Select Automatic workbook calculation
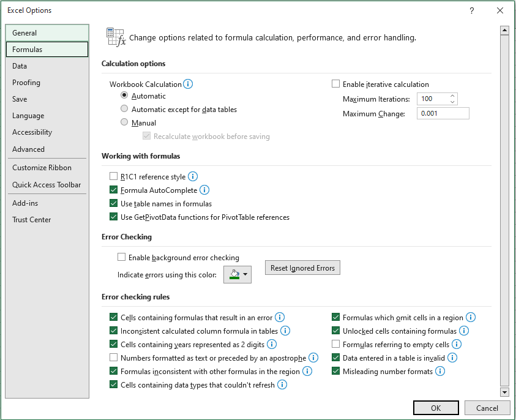 [124, 96]
